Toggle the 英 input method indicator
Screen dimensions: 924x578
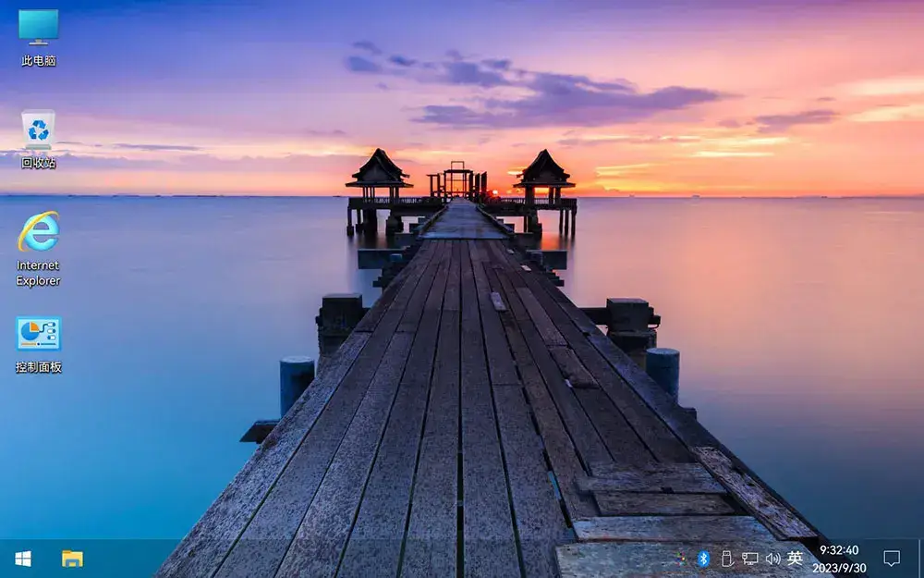[x=795, y=558]
